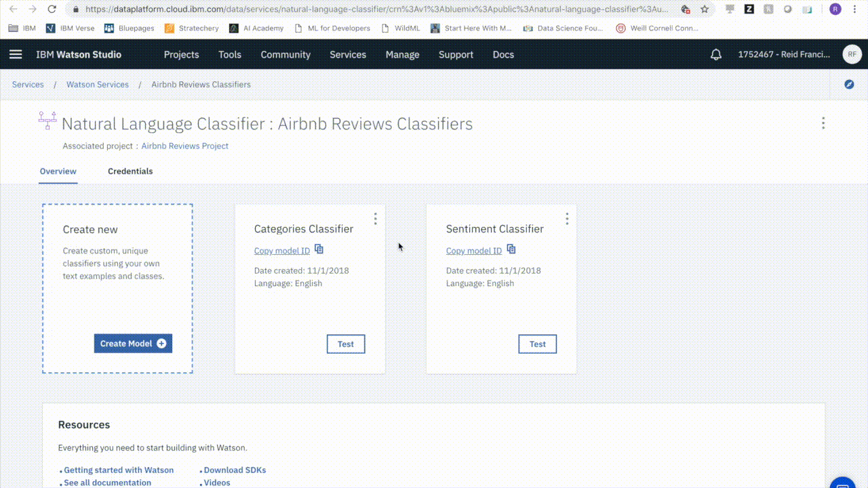Screen dimensions: 868x488
Task: Open the Bluepages bookmark
Action: 130,28
